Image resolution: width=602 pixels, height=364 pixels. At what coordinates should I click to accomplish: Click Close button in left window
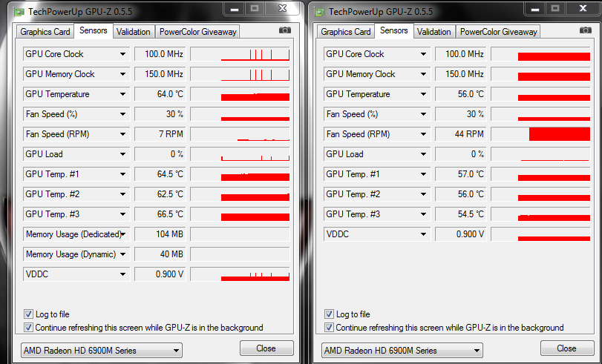[x=266, y=348]
